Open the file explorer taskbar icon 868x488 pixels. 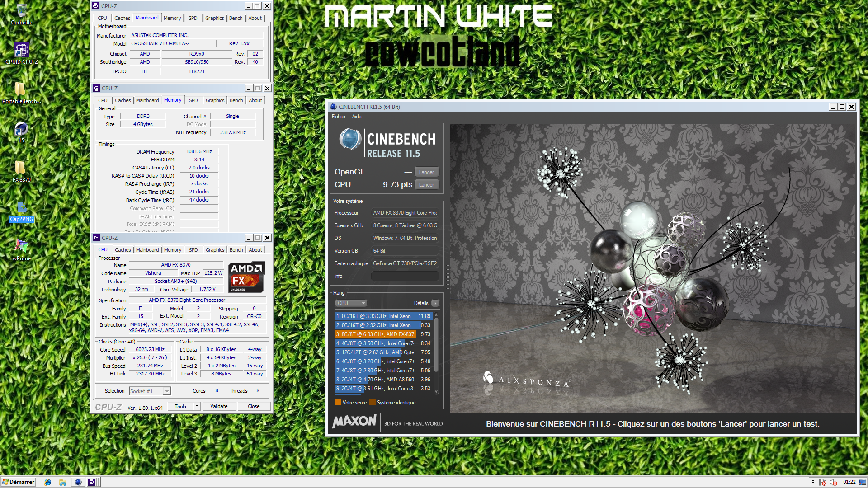pyautogui.click(x=63, y=482)
